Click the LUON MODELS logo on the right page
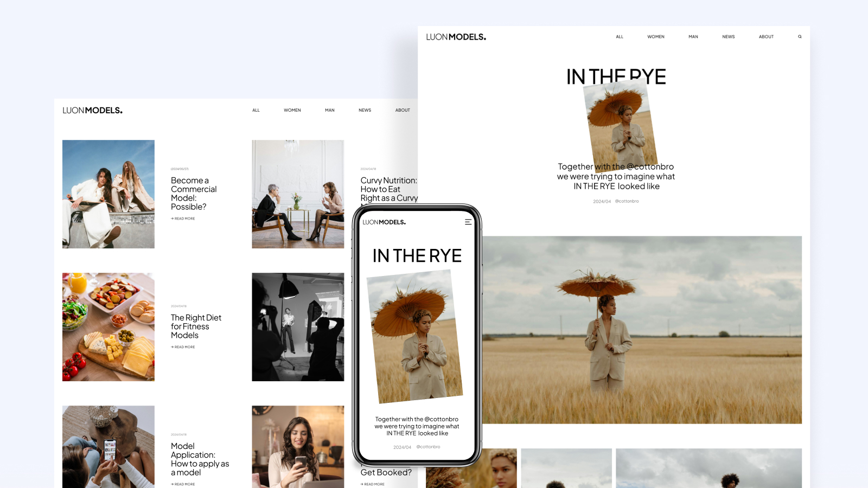868x488 pixels. click(456, 37)
